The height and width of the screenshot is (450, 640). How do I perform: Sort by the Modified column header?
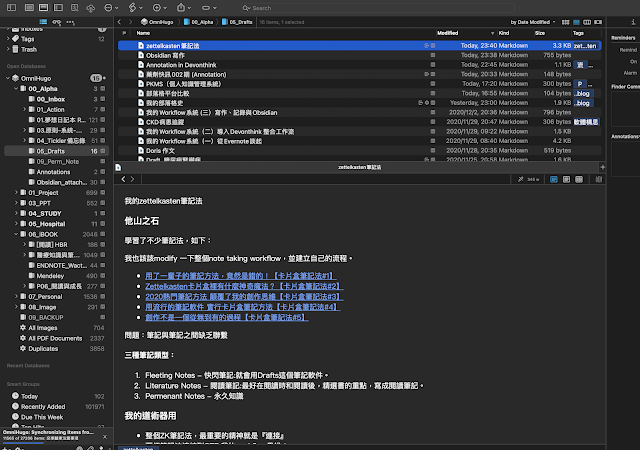point(447,33)
